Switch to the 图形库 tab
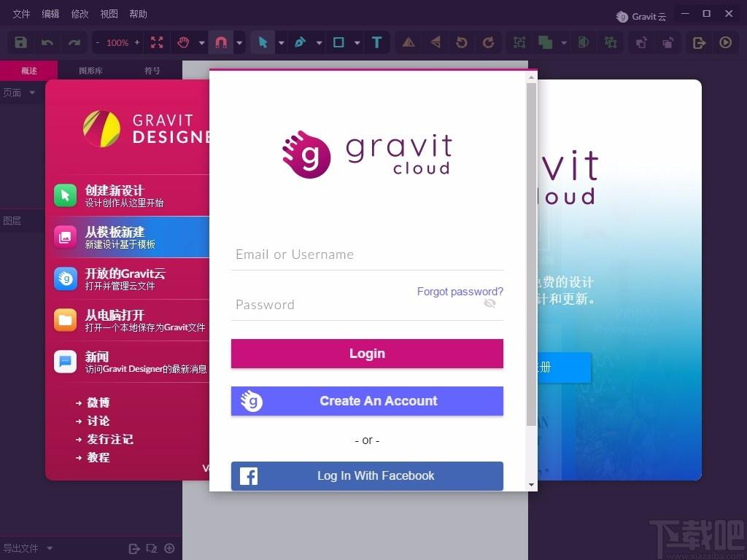This screenshot has width=747, height=560. (x=90, y=71)
